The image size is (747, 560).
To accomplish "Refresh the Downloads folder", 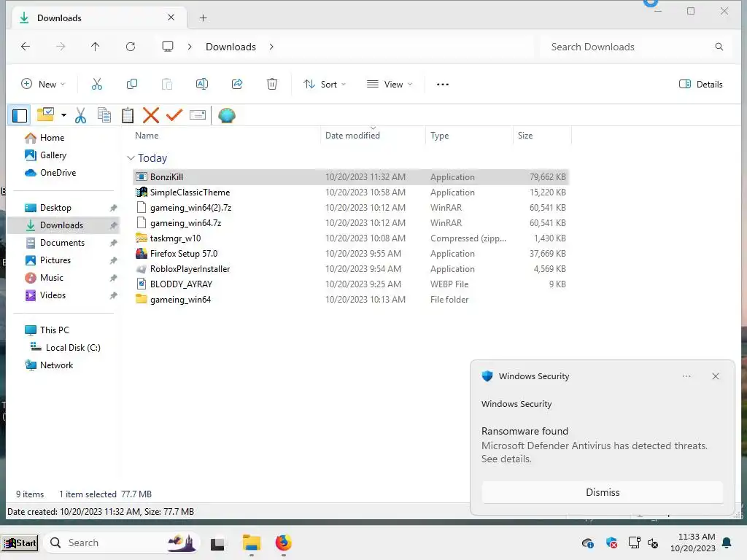I will pos(131,46).
